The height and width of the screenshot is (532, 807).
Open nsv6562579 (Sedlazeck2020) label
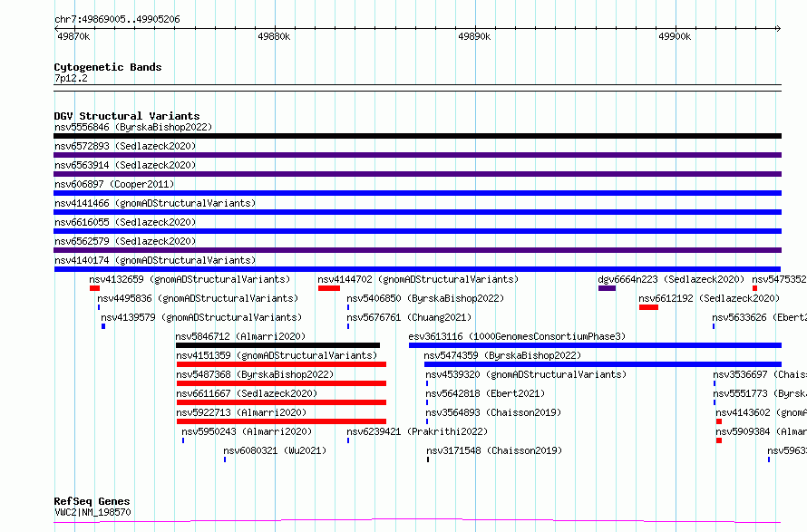pyautogui.click(x=125, y=241)
